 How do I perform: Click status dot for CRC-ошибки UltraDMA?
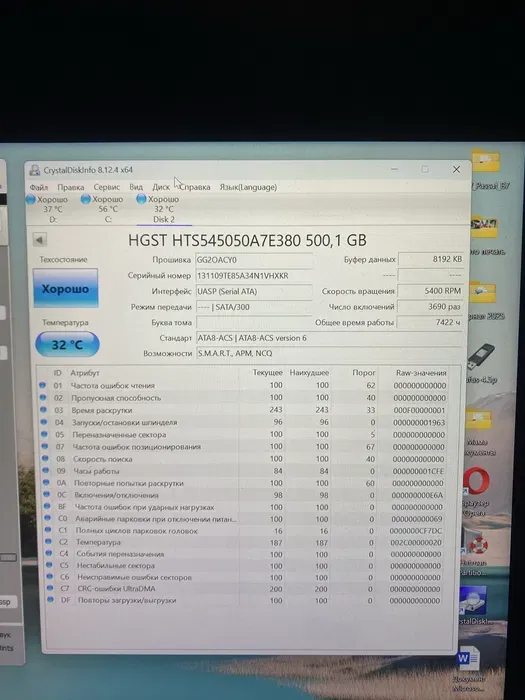[50, 588]
